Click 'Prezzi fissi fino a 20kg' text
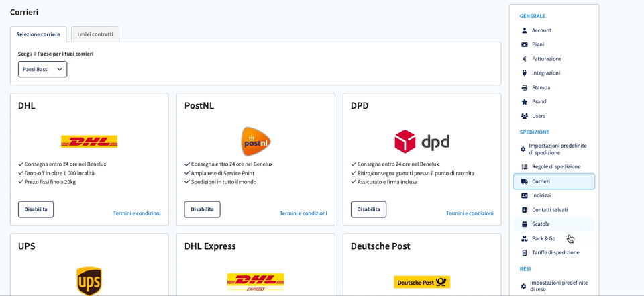The image size is (644, 296). pos(50,182)
